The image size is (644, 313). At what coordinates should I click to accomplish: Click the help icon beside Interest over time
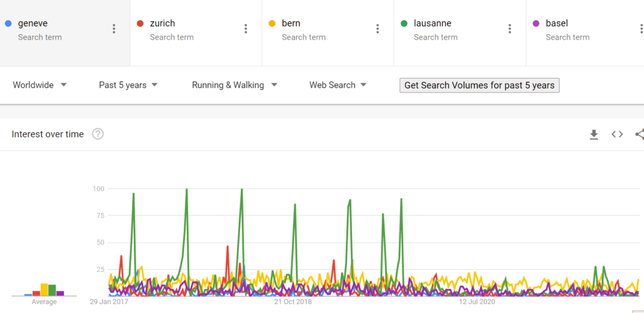coord(97,134)
